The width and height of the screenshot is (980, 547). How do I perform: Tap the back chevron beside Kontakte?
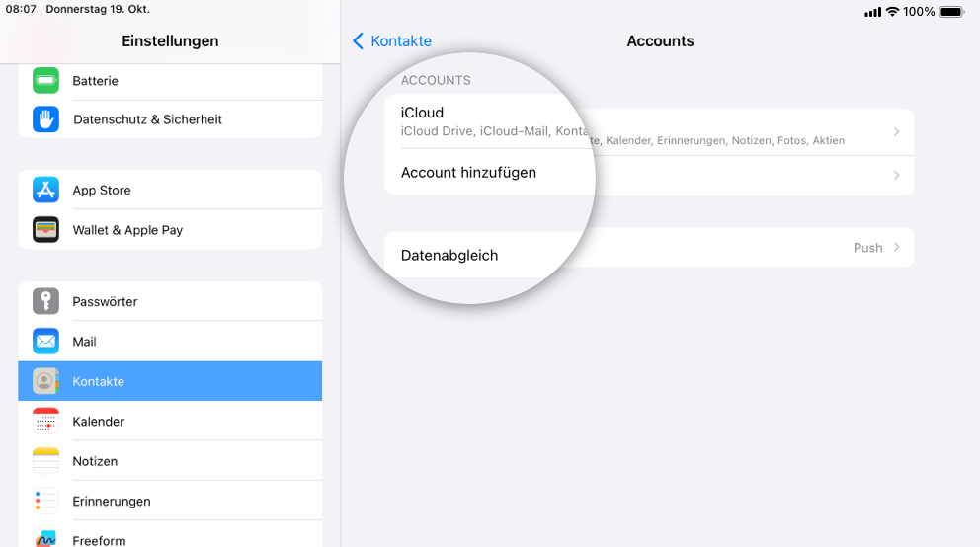pyautogui.click(x=359, y=41)
